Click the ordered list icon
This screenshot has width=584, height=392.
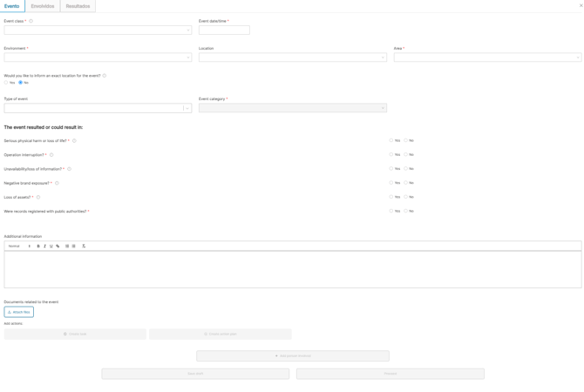click(x=67, y=247)
